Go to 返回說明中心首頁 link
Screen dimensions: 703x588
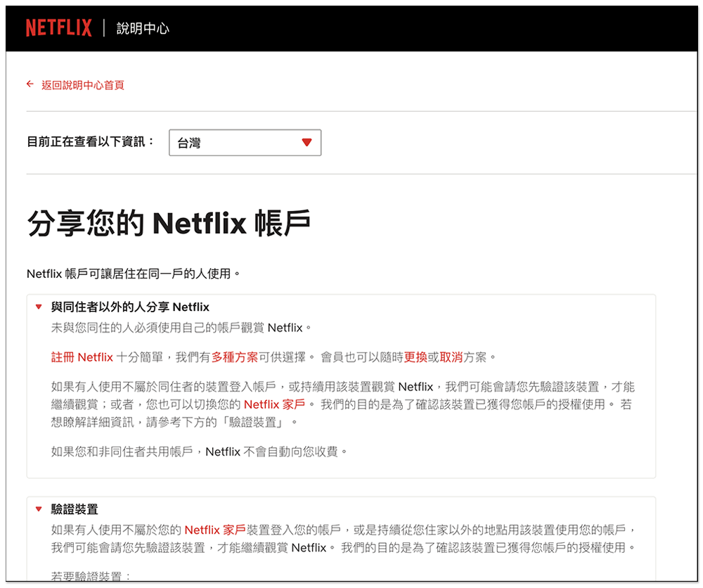[83, 85]
